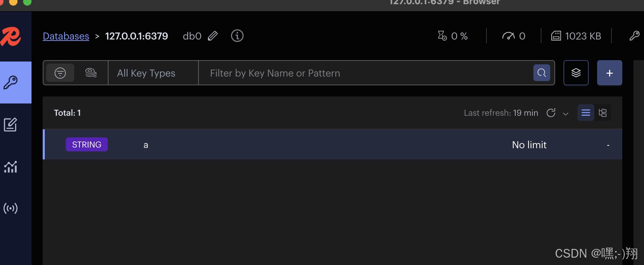This screenshot has width=644, height=265.
Task: Click the key icon in top right
Action: (634, 36)
